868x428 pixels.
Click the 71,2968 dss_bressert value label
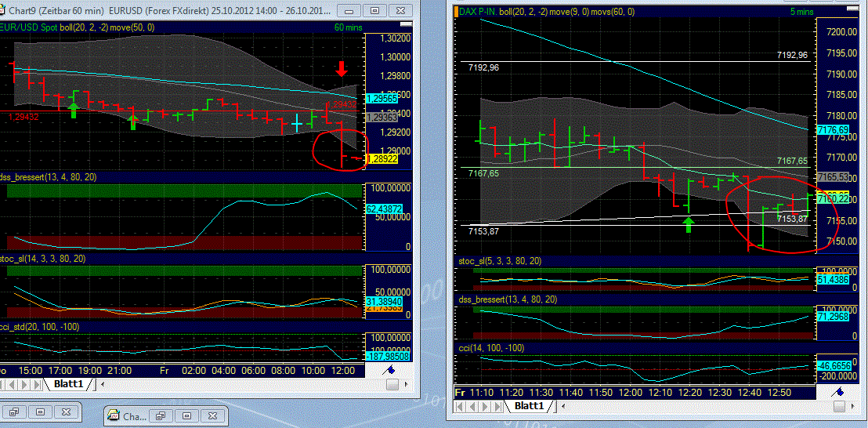(833, 317)
